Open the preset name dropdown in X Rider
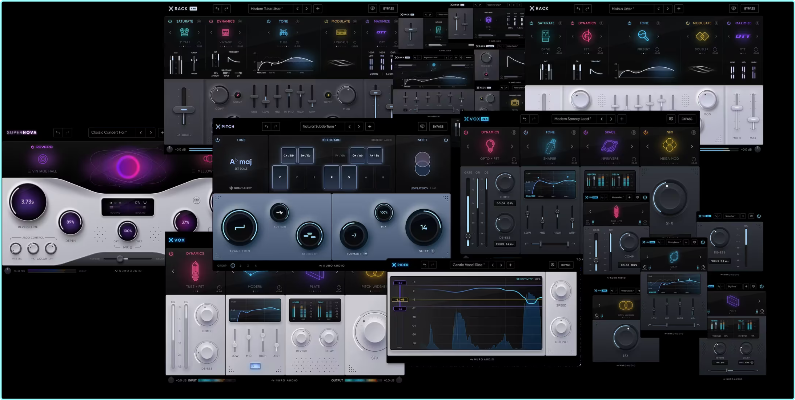The height and width of the screenshot is (400, 795). click(470, 265)
